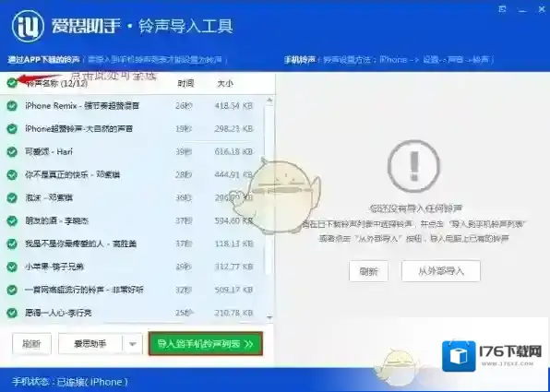Click the 爱思助手 i4 logo icon

point(28,27)
